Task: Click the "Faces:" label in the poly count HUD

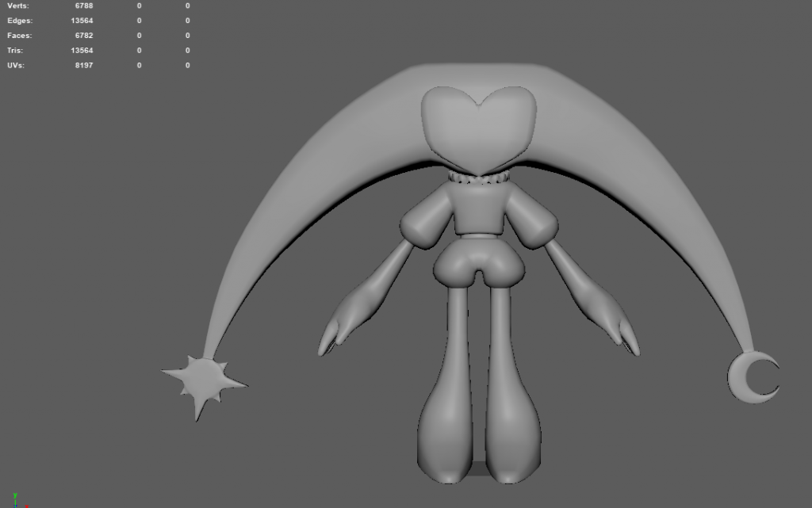Action: pos(20,36)
